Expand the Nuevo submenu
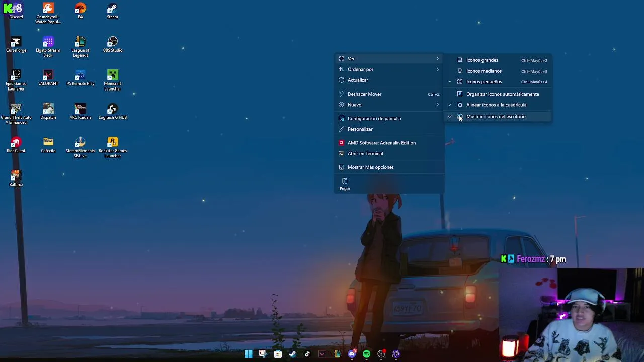The height and width of the screenshot is (362, 644). 389,105
